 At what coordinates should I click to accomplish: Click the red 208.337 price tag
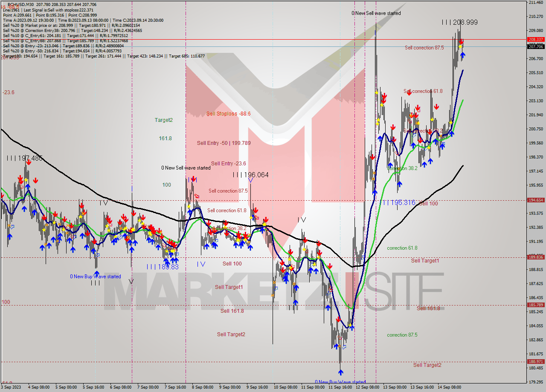(x=536, y=39)
